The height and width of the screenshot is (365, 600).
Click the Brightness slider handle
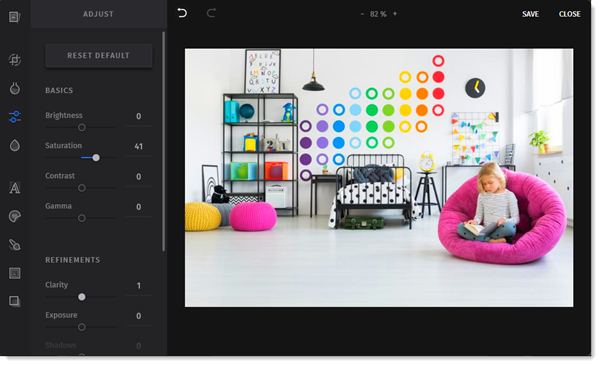click(82, 127)
